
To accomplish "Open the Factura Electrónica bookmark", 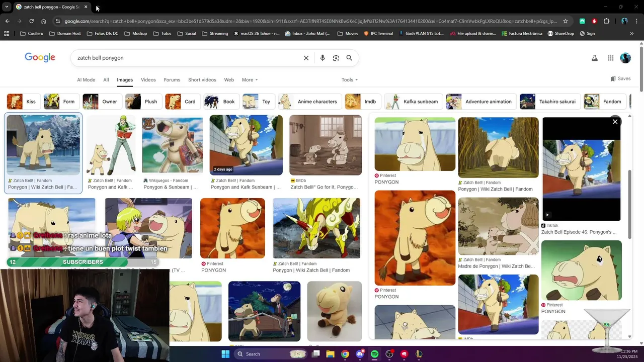I will pyautogui.click(x=522, y=34).
